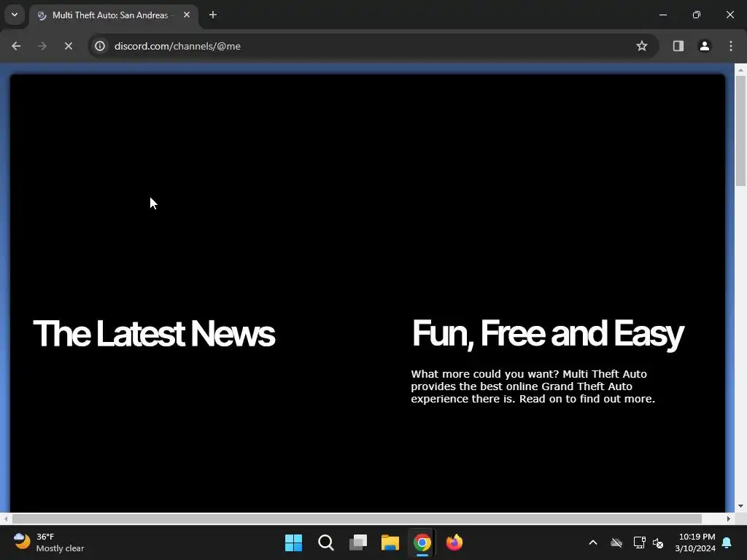Viewport: 747px width, 560px height.
Task: Open the Chrome profile menu
Action: pyautogui.click(x=704, y=46)
